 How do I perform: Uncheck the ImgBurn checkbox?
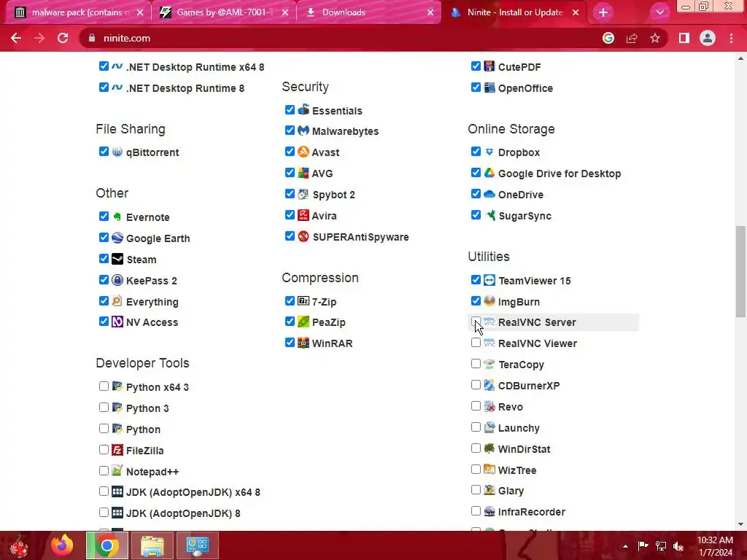476,301
